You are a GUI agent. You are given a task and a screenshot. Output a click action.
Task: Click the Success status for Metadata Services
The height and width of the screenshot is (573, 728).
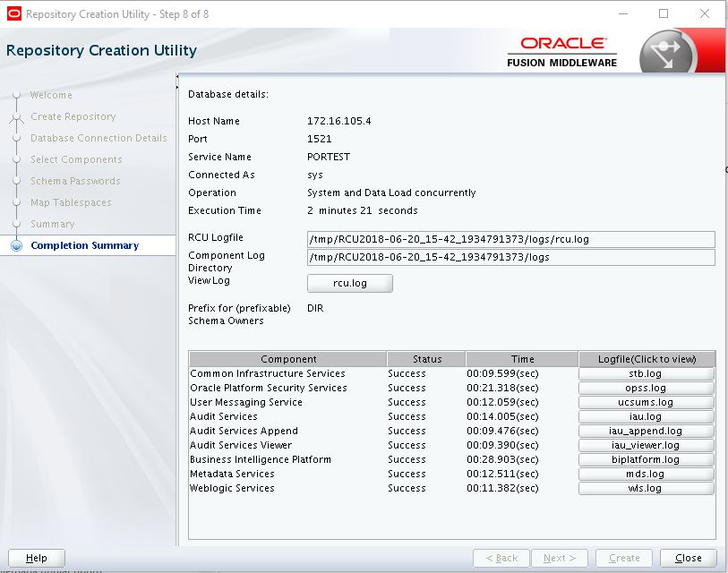[x=407, y=475]
